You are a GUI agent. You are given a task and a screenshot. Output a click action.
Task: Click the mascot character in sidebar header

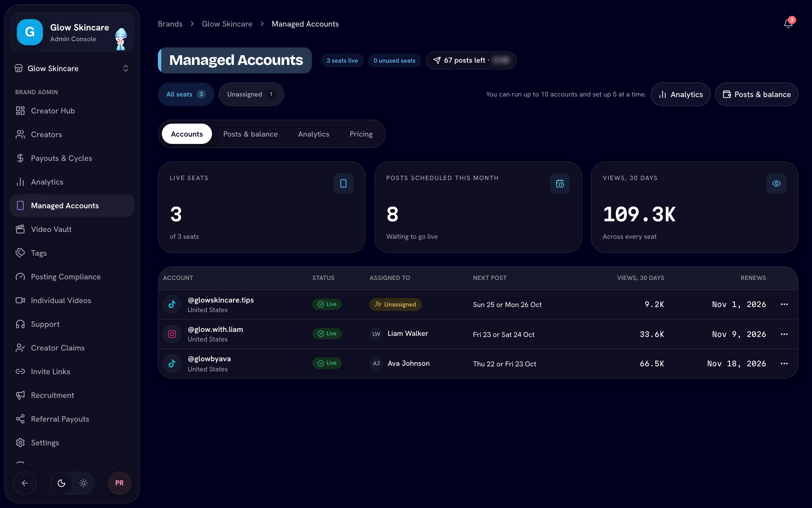click(x=121, y=39)
